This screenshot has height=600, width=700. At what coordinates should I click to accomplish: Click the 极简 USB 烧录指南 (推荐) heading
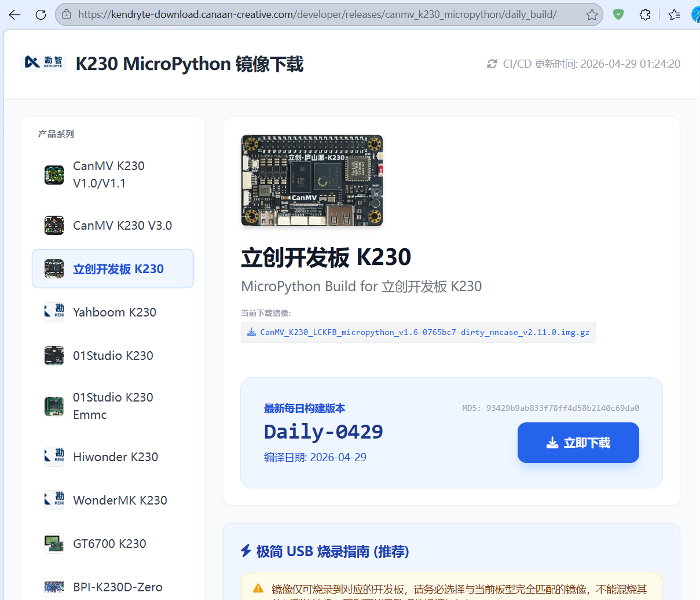333,551
